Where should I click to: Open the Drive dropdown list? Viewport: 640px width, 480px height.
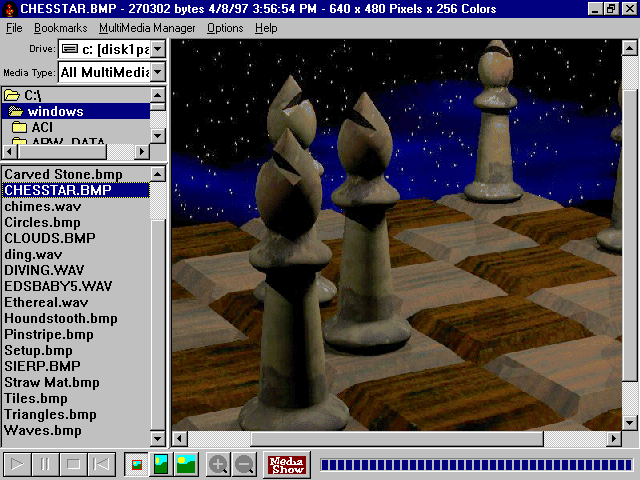pyautogui.click(x=158, y=48)
